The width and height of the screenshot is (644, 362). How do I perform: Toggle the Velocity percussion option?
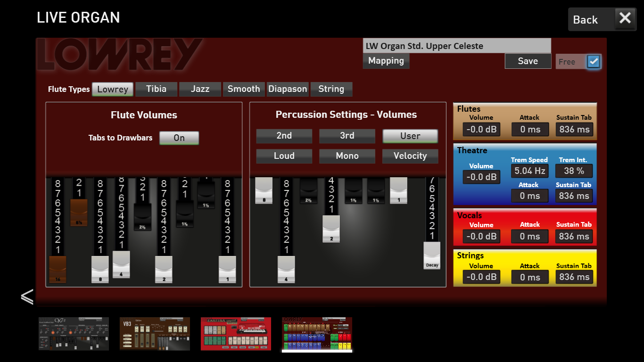pyautogui.click(x=410, y=156)
